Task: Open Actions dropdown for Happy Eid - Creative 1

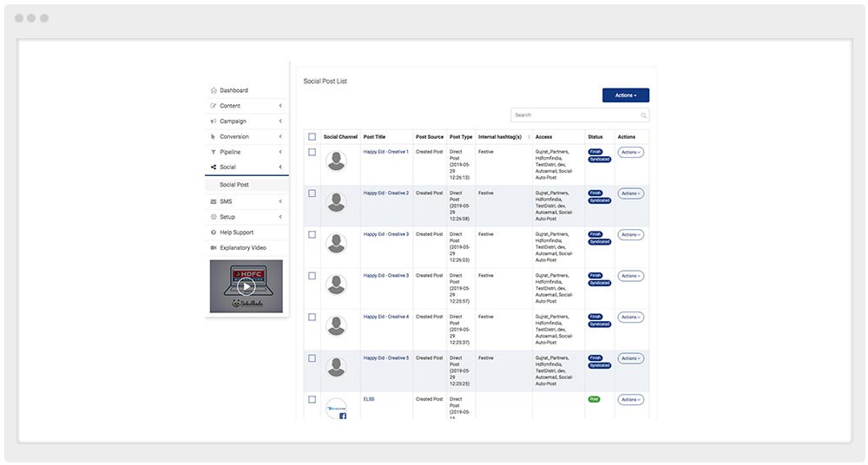Action: (630, 152)
